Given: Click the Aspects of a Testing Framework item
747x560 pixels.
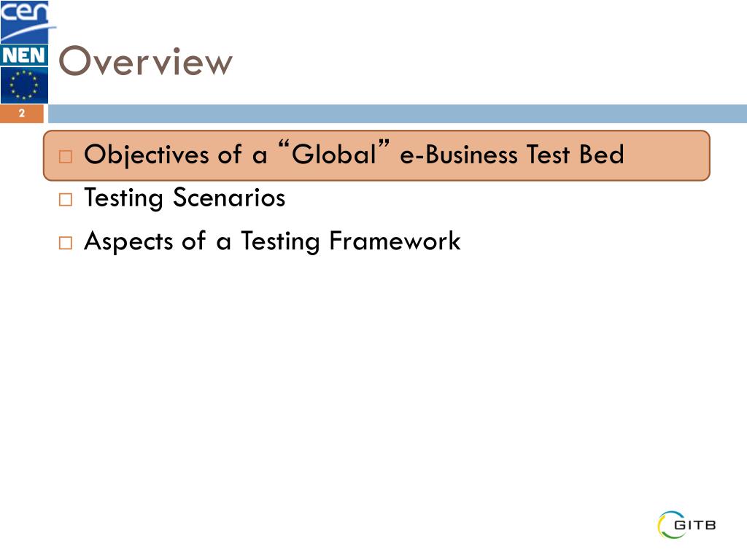Looking at the screenshot, I should coord(272,241).
